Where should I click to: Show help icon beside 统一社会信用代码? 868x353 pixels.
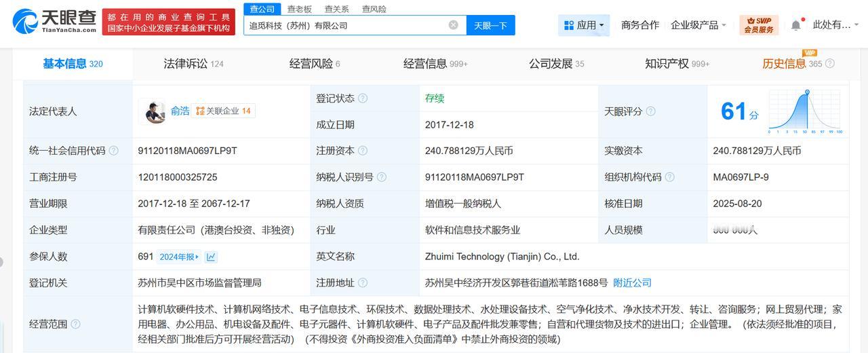pyautogui.click(x=114, y=151)
